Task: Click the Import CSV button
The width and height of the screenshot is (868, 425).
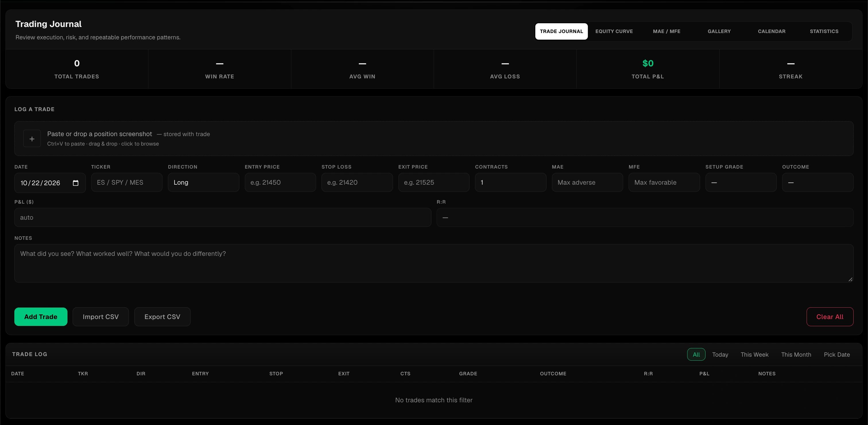Action: (101, 317)
